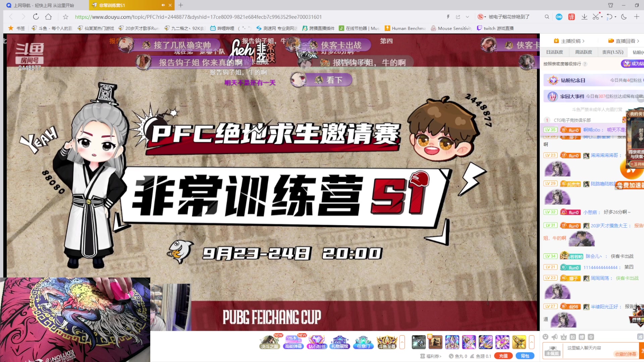Click the 粉 fan-badge danmaku icon

[573, 337]
